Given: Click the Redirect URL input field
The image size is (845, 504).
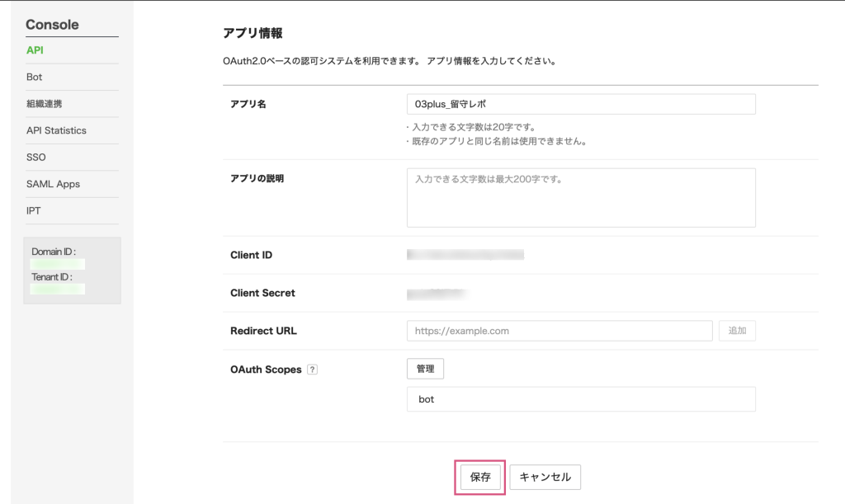Looking at the screenshot, I should click(x=559, y=331).
